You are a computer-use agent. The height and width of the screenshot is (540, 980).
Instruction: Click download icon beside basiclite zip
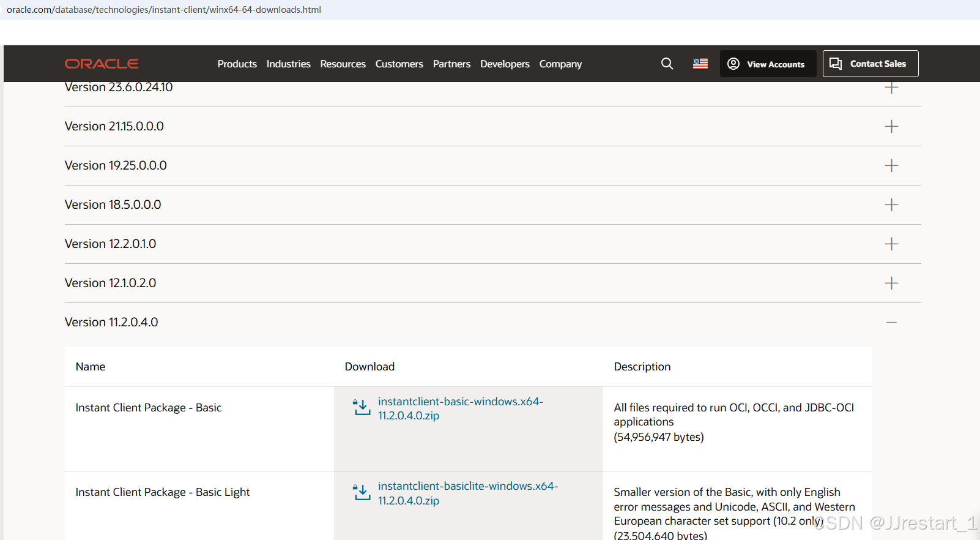(362, 492)
